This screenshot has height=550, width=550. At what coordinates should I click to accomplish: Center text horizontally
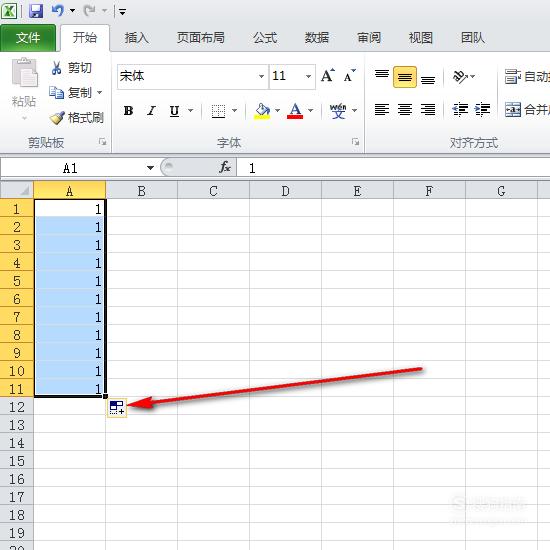(405, 110)
